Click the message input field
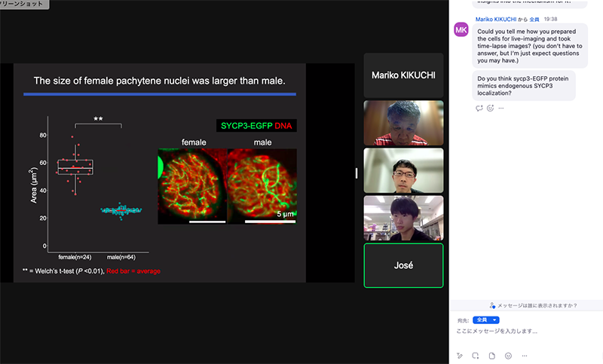Image resolution: width=603 pixels, height=364 pixels. (526, 332)
